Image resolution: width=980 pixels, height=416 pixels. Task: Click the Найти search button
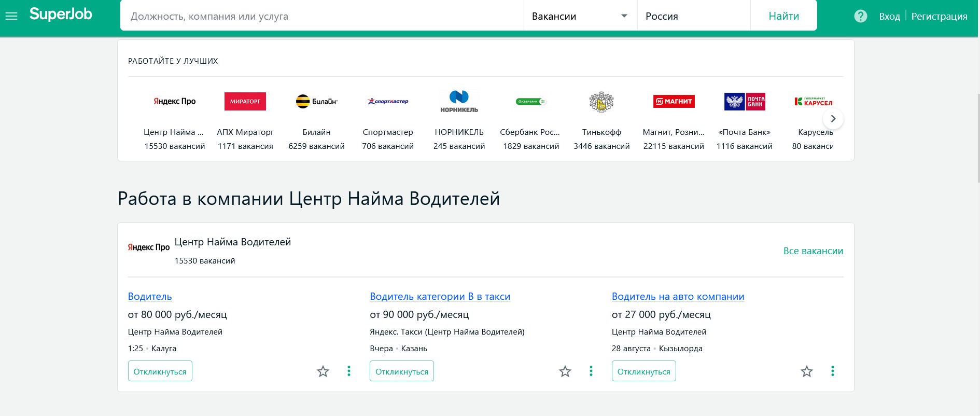pos(784,16)
